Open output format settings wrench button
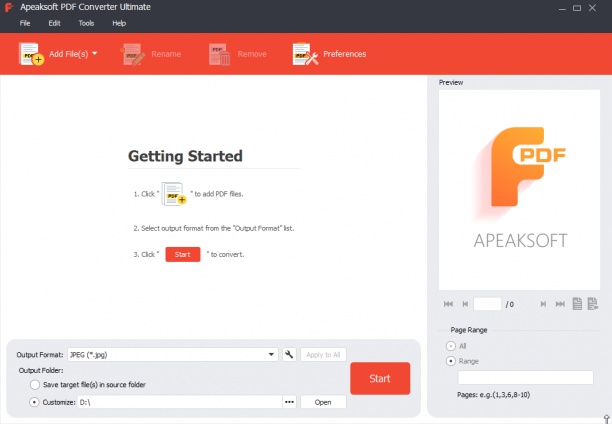The image size is (612, 424). pos(289,355)
